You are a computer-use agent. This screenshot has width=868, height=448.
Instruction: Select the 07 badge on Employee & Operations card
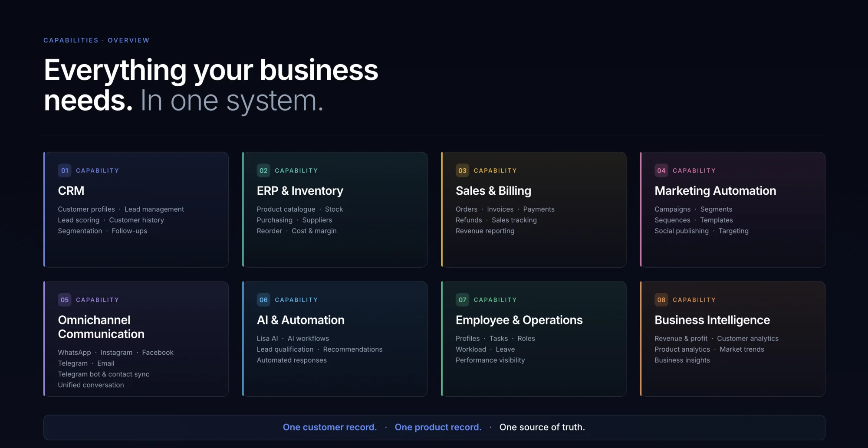tap(462, 300)
